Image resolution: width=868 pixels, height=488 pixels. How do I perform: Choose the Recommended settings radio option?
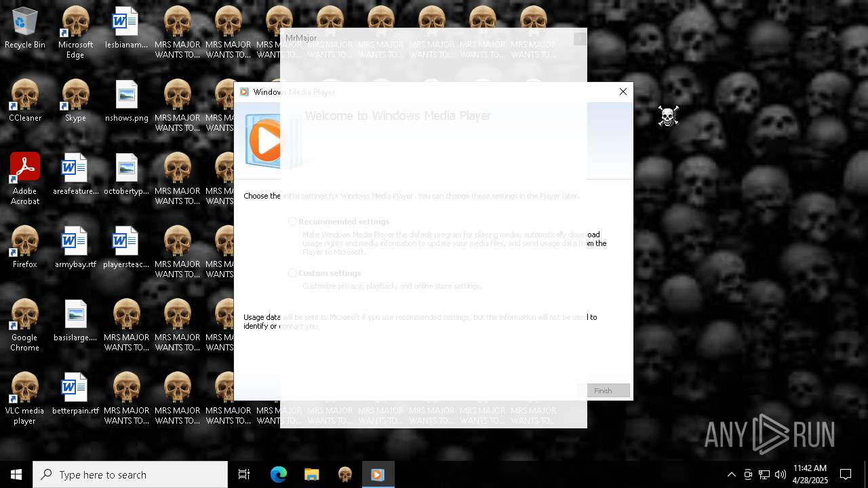click(293, 222)
